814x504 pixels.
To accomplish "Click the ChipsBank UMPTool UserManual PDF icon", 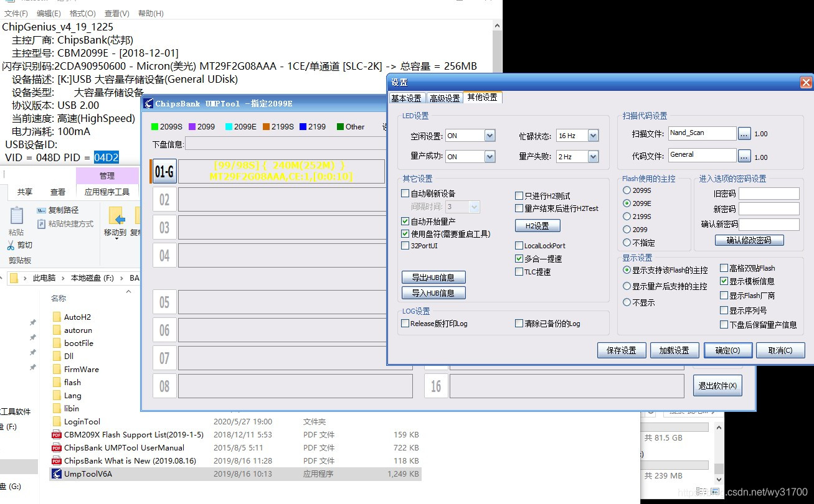I will coord(57,447).
